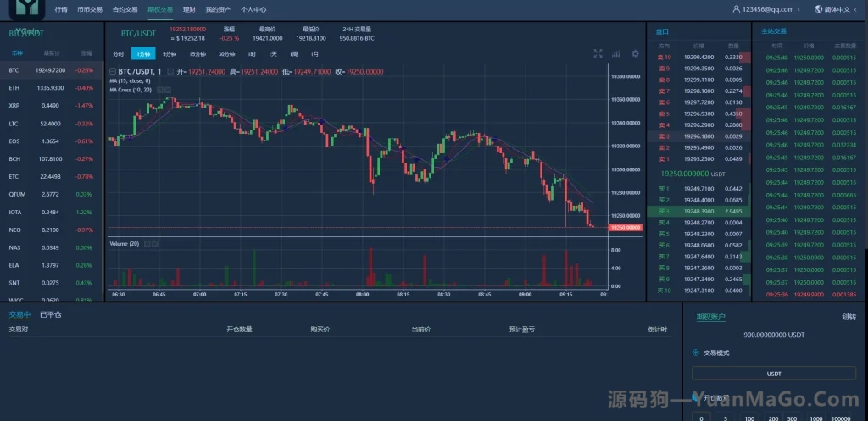
Task: Select amount button 100
Action: tap(749, 418)
